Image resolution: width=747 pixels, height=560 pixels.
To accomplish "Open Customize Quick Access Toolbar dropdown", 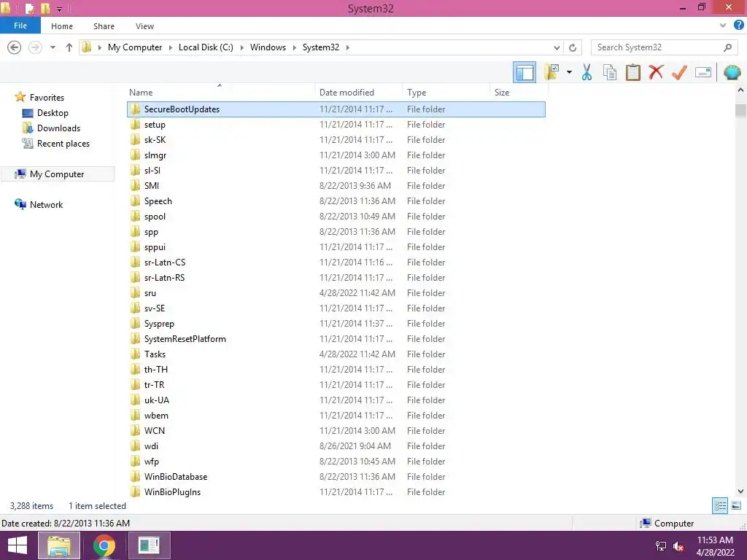I will pyautogui.click(x=59, y=9).
